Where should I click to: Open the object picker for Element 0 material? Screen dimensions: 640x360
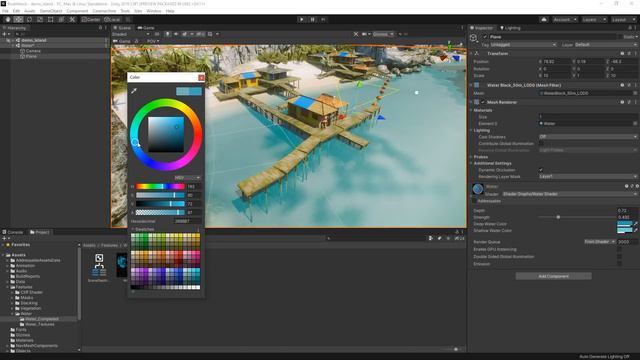[x=635, y=123]
